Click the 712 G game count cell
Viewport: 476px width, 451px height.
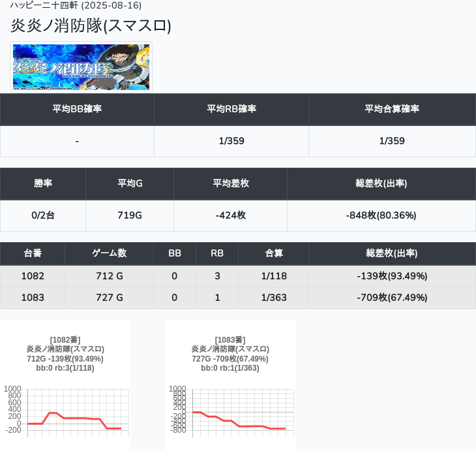[109, 276]
